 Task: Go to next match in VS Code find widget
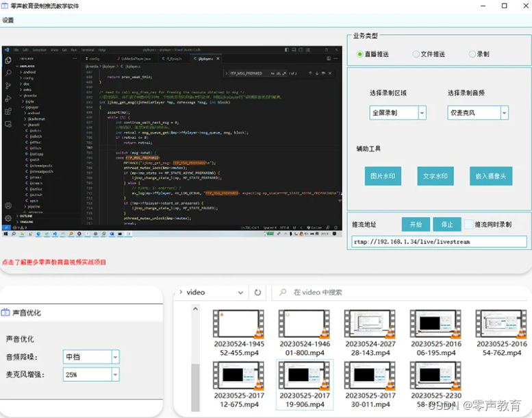[x=317, y=73]
